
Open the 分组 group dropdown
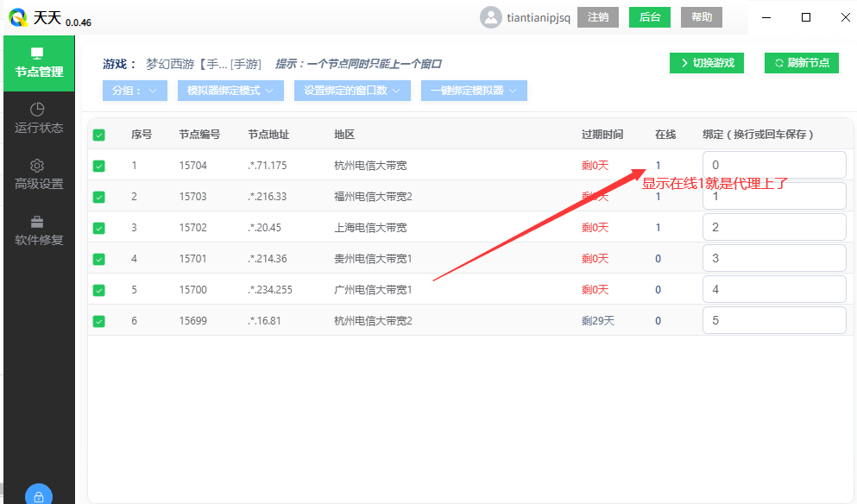(x=135, y=90)
